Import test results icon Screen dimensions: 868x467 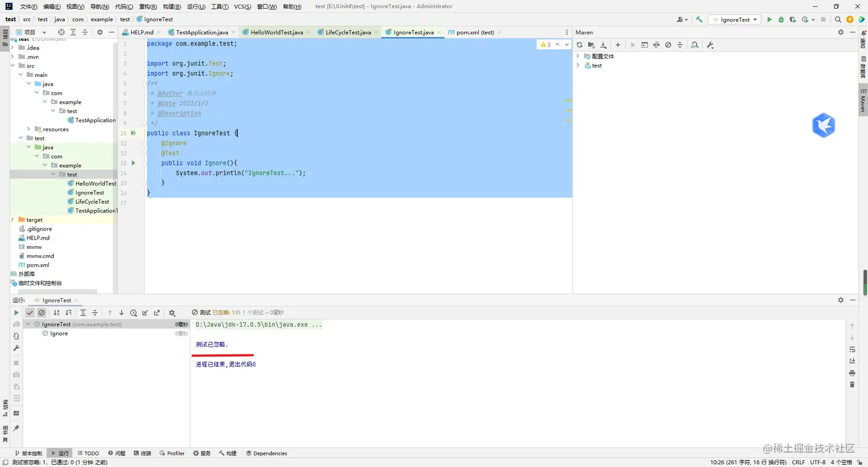coord(145,312)
